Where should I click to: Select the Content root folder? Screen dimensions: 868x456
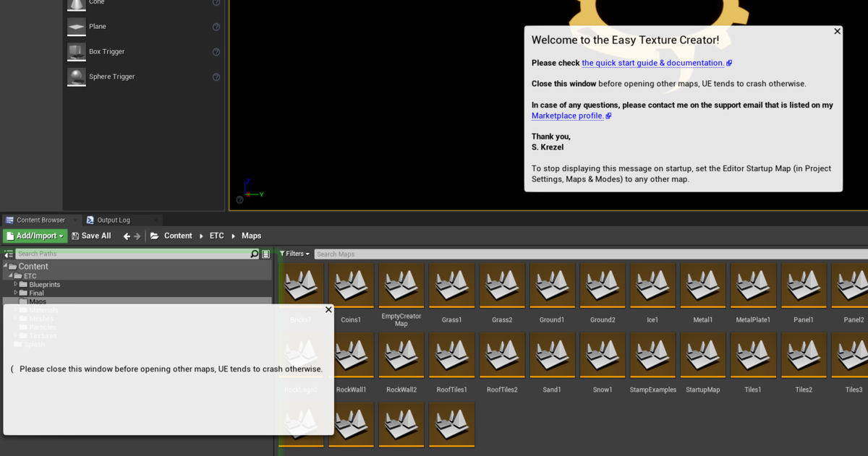pyautogui.click(x=33, y=267)
